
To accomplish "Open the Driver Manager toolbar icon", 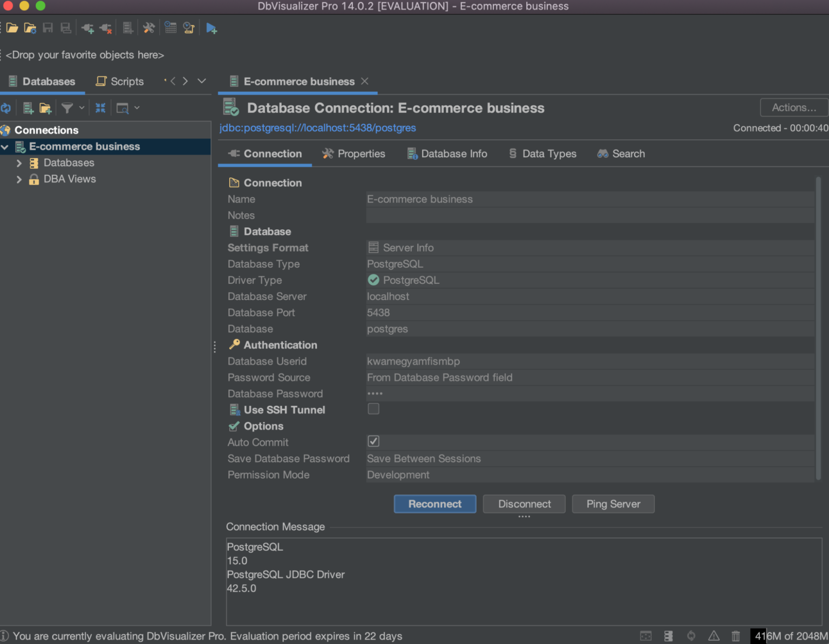I will [x=128, y=28].
